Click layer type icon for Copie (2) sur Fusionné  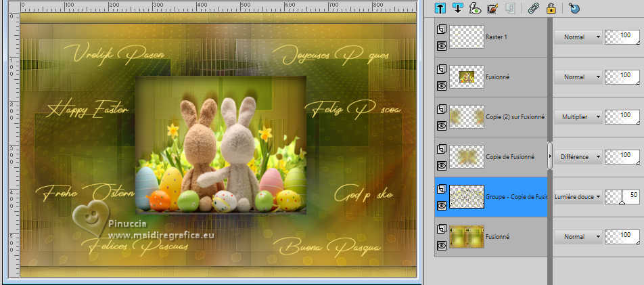click(442, 109)
